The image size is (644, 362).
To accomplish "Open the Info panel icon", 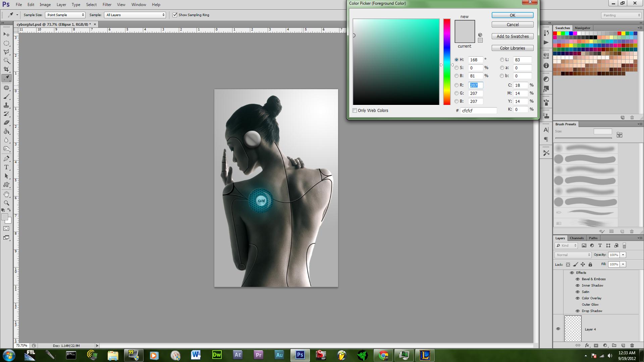I will 546,66.
